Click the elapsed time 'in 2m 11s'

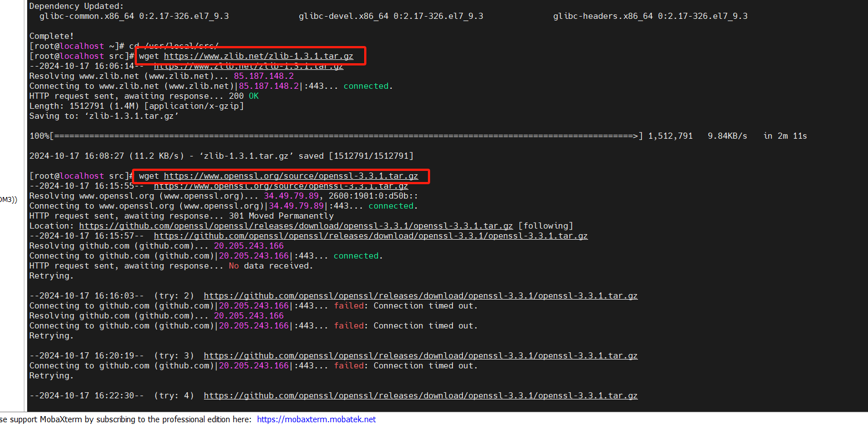[785, 136]
